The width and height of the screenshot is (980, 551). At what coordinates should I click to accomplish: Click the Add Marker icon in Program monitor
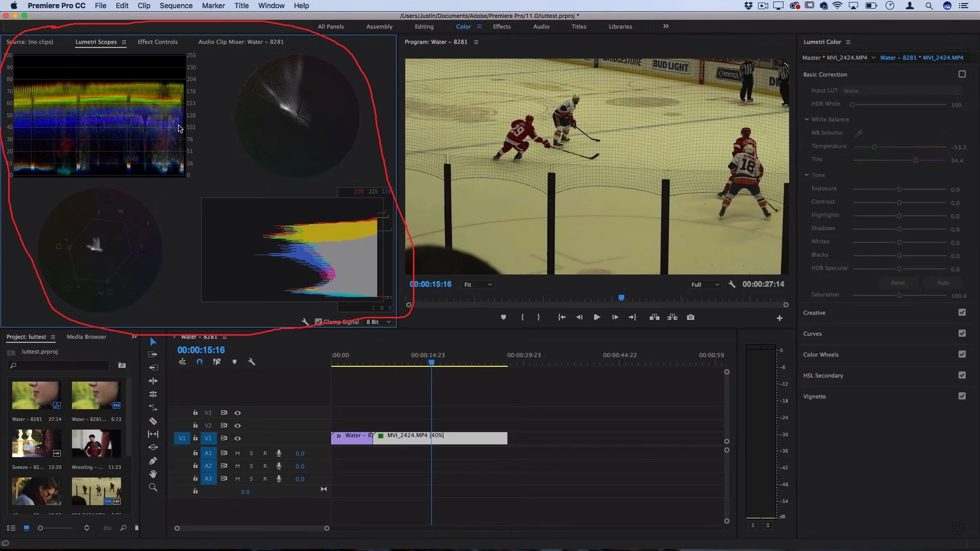click(x=503, y=317)
